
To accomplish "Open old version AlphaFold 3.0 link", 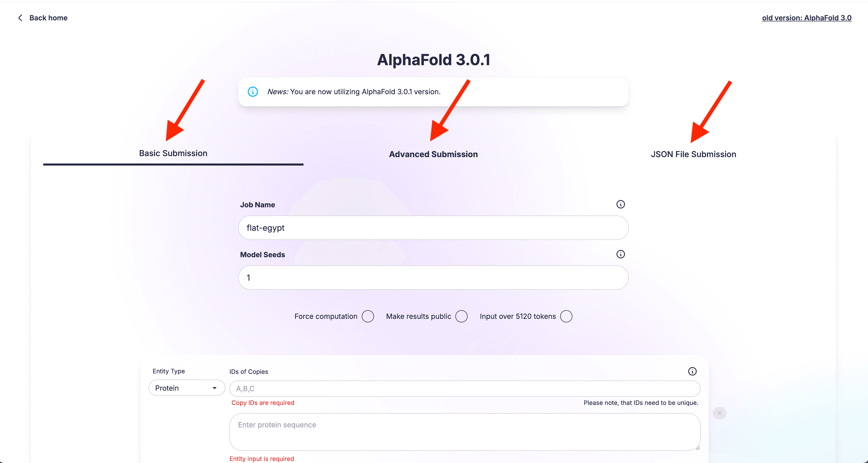I will (807, 18).
